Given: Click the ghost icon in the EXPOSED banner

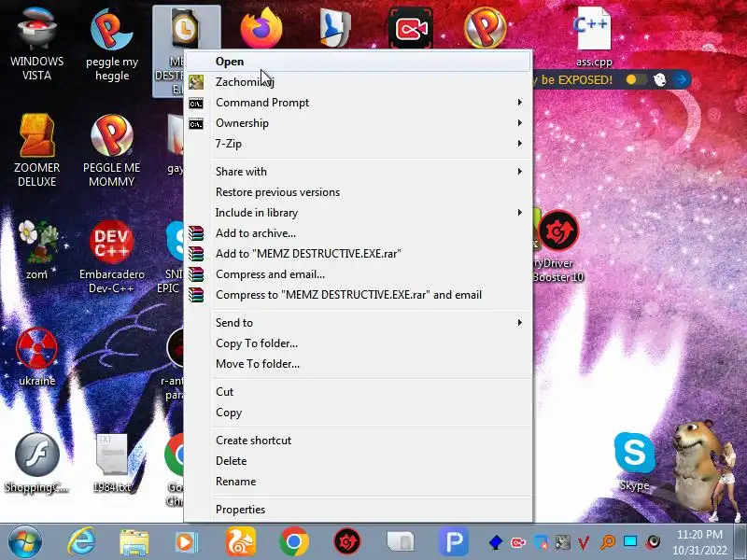Looking at the screenshot, I should tap(660, 79).
